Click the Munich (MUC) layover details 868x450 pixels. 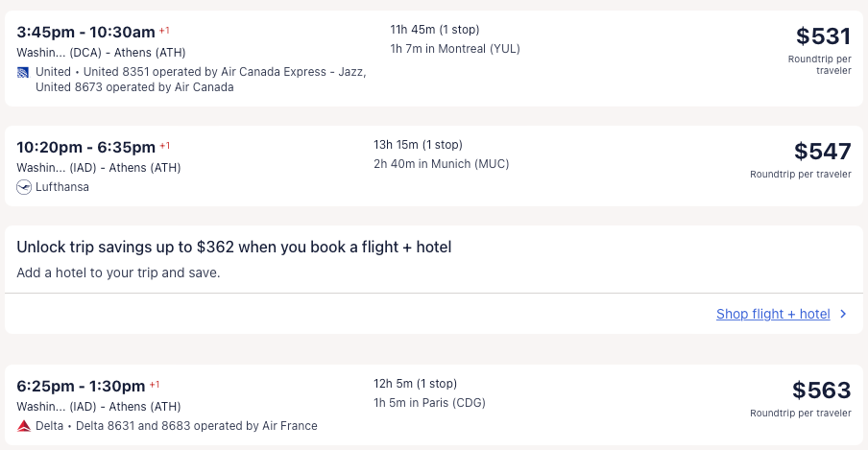[x=442, y=164]
